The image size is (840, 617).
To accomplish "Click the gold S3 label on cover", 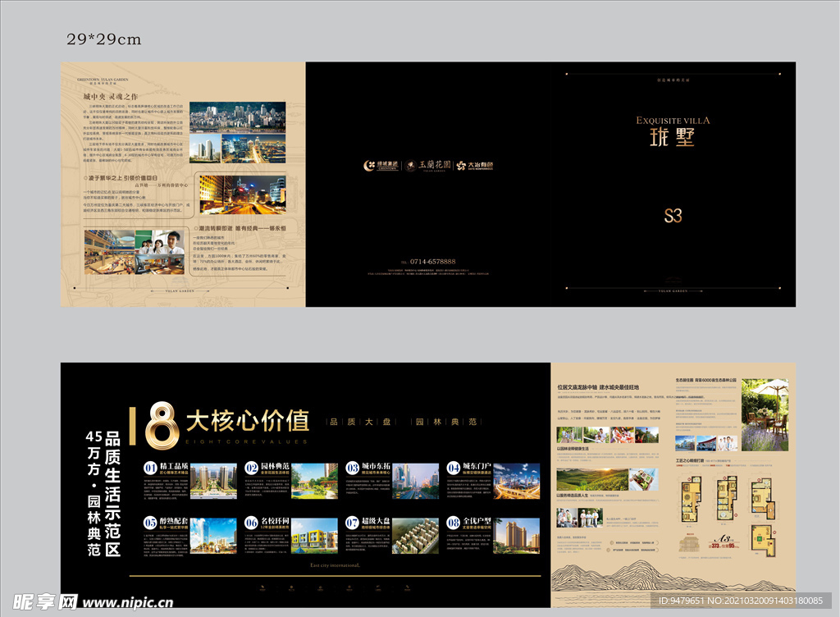I will (x=673, y=216).
